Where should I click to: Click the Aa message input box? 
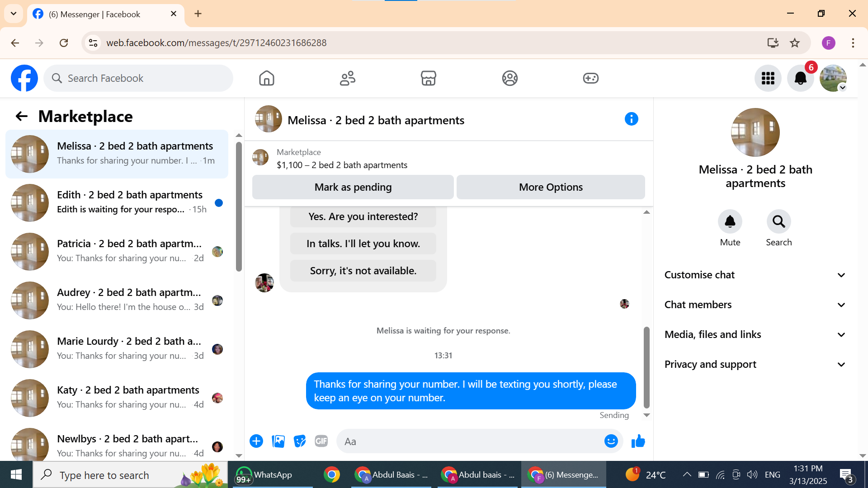point(470,441)
